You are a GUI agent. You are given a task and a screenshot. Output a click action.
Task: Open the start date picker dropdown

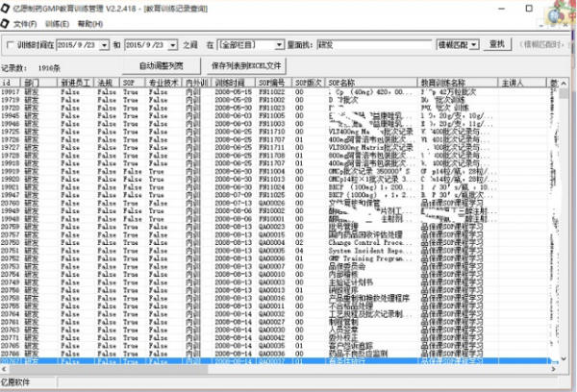pyautogui.click(x=102, y=45)
